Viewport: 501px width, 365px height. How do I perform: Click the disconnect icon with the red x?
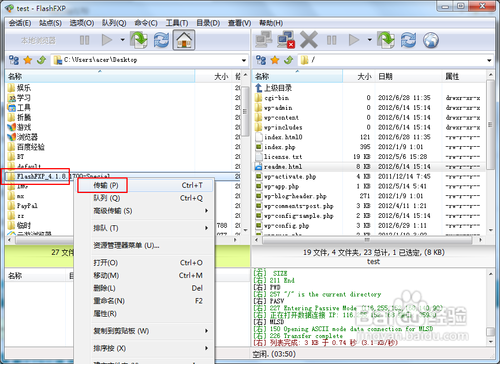[x=286, y=40]
